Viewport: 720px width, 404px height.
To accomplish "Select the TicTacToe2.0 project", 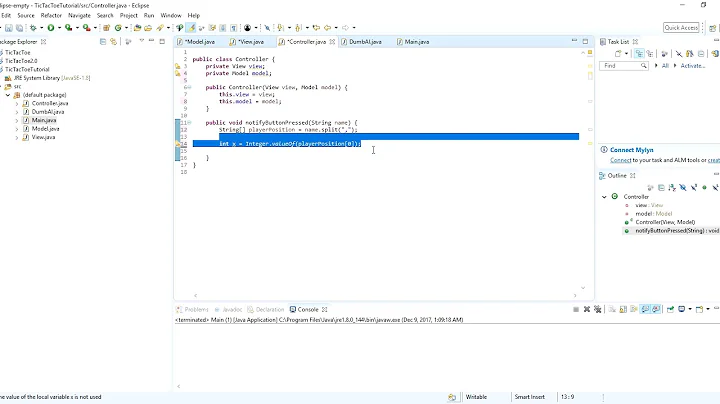I will (x=21, y=61).
